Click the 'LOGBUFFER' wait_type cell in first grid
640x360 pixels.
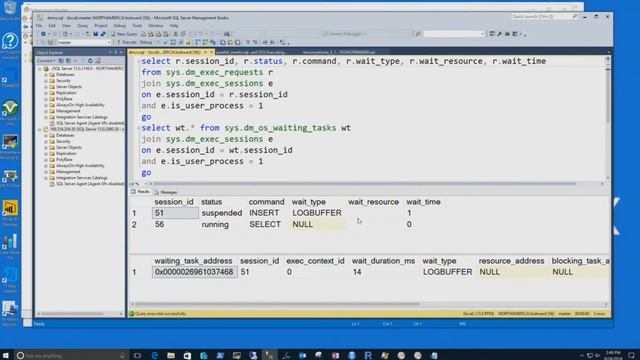tap(317, 213)
